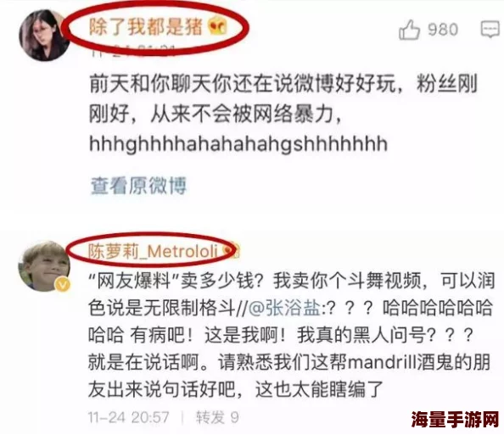Screen dimensions: 504x435
Task: Click the membership badge after 陈萝莉_Metrololi
Action: (x=232, y=251)
